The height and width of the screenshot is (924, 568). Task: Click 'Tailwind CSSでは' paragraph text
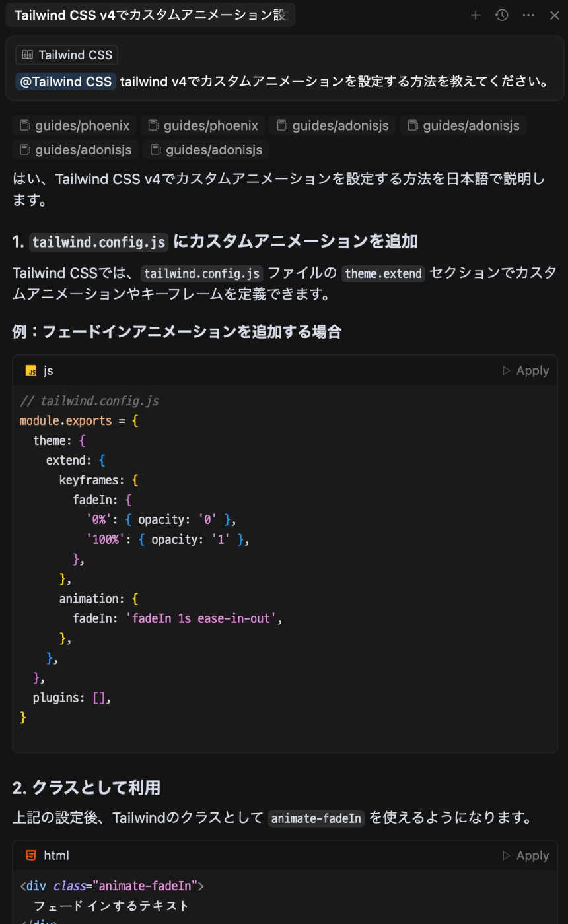284,283
